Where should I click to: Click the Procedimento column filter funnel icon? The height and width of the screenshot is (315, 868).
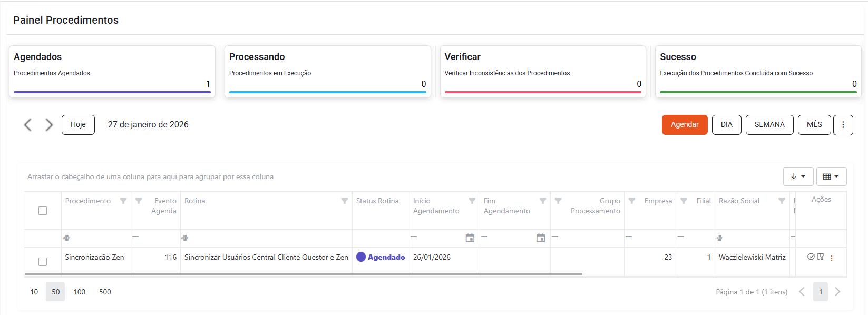click(123, 201)
